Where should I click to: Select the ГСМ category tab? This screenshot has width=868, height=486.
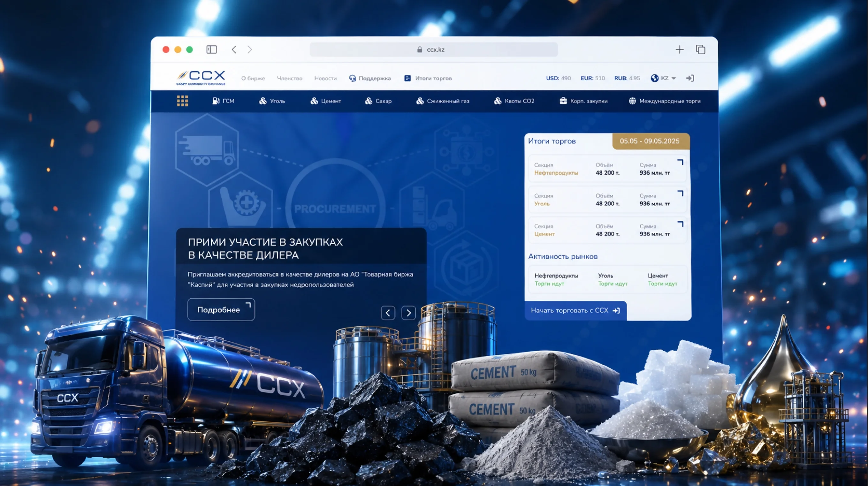(x=223, y=101)
